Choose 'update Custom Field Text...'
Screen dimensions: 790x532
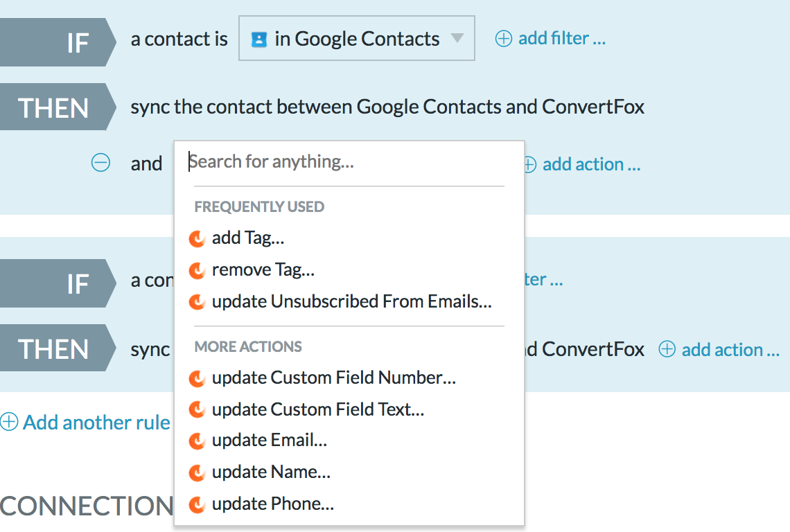tap(318, 409)
